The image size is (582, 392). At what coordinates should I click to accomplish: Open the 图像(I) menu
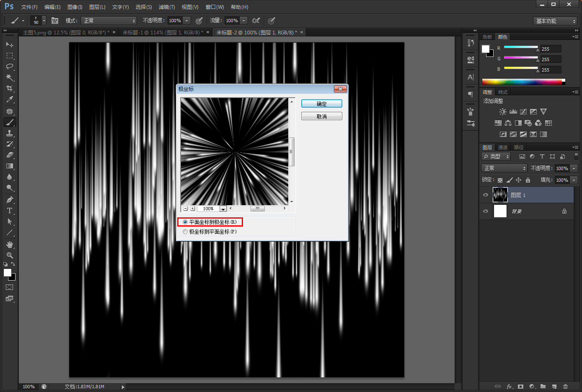(75, 7)
